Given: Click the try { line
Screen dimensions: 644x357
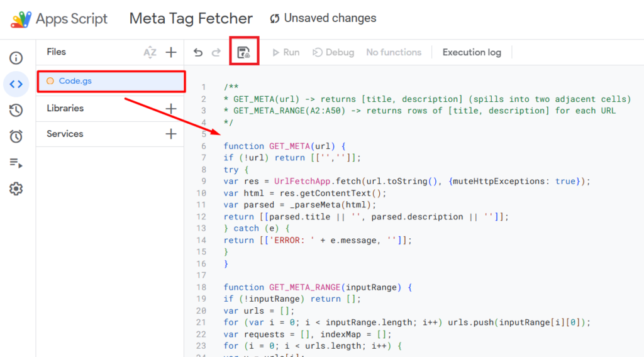Looking at the screenshot, I should point(236,170).
